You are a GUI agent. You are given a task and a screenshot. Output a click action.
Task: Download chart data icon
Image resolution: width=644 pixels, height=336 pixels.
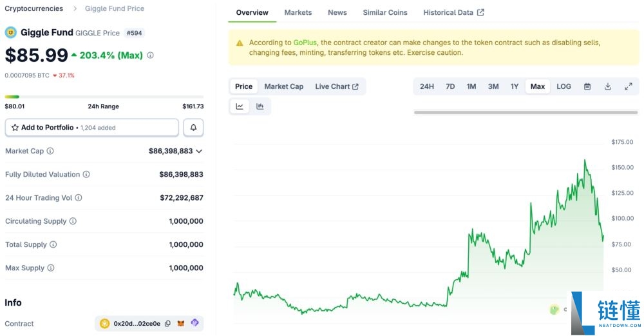[608, 86]
